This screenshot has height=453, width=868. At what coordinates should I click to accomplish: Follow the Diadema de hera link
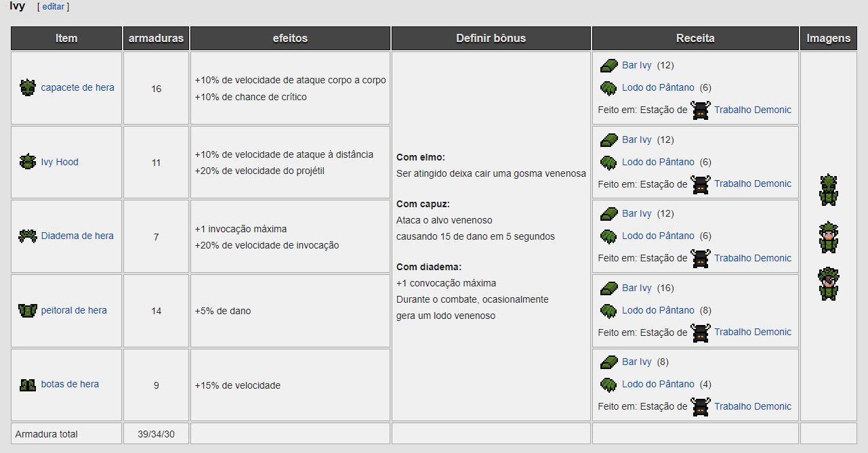77,236
